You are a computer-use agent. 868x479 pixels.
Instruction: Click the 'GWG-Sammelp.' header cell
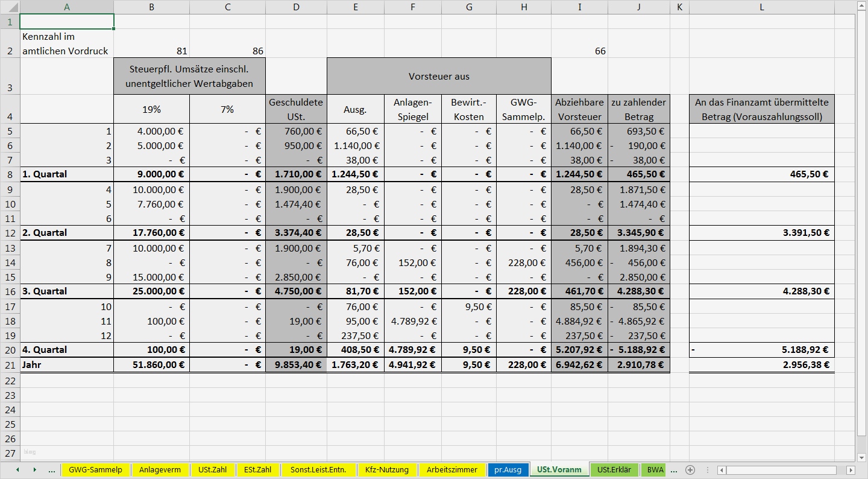click(x=523, y=109)
